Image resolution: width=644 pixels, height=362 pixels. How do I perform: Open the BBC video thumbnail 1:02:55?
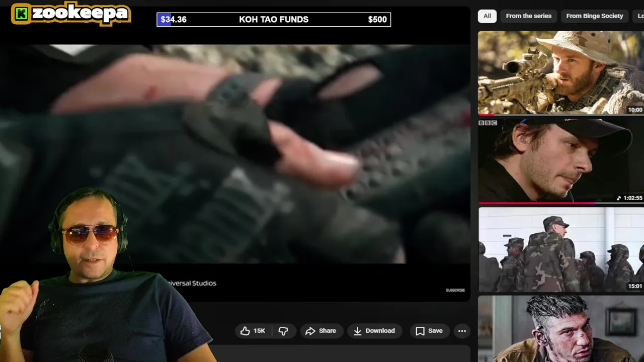[x=560, y=161]
